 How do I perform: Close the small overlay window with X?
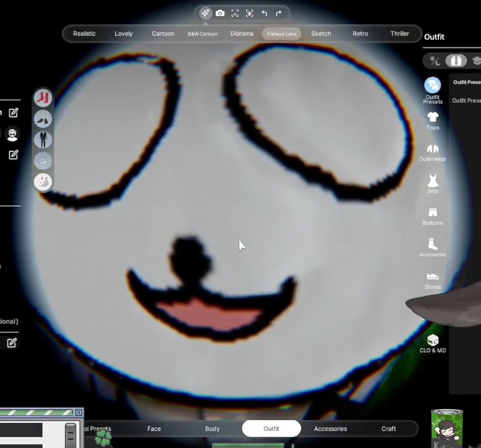tap(79, 412)
